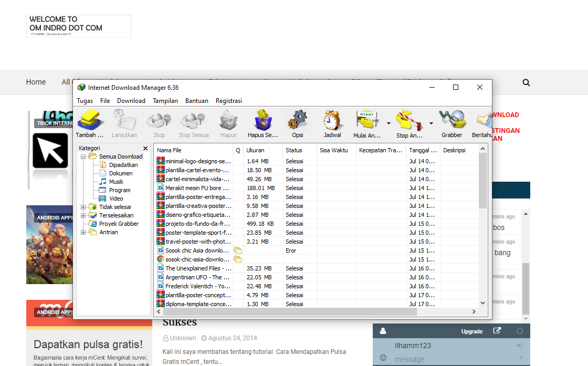Select the Argentinian UFO file row
The image size is (588, 366).
[x=317, y=277]
